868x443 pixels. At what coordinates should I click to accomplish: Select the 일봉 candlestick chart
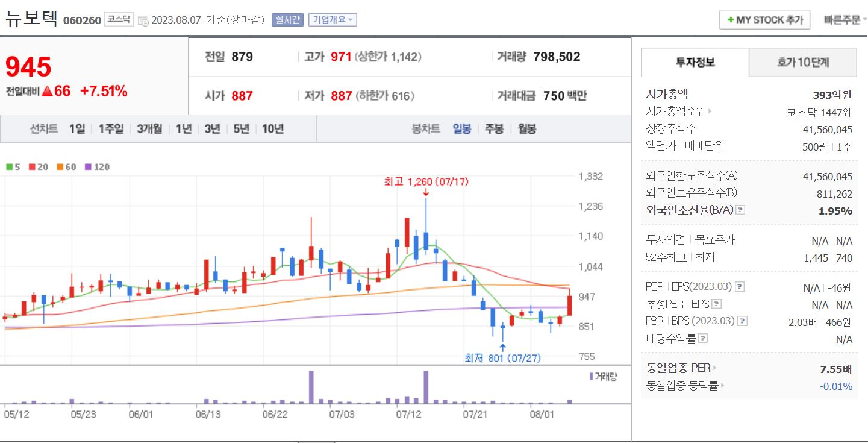(462, 129)
